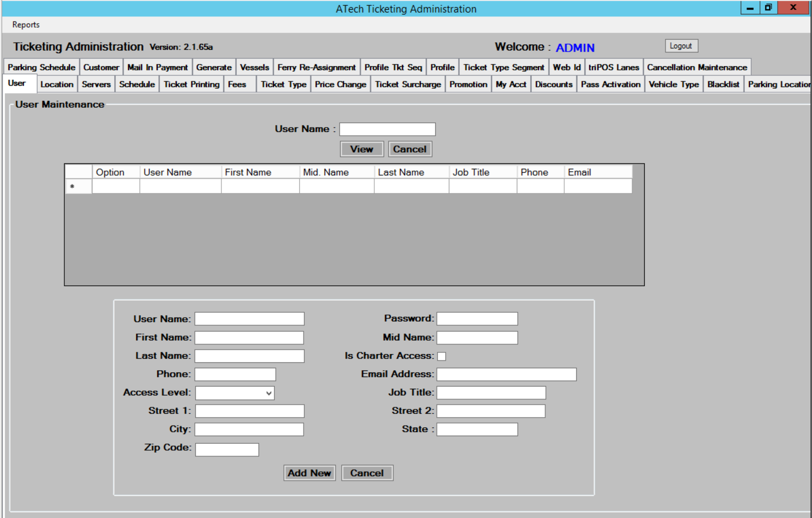Click the Logout button
The width and height of the screenshot is (812, 518).
681,46
